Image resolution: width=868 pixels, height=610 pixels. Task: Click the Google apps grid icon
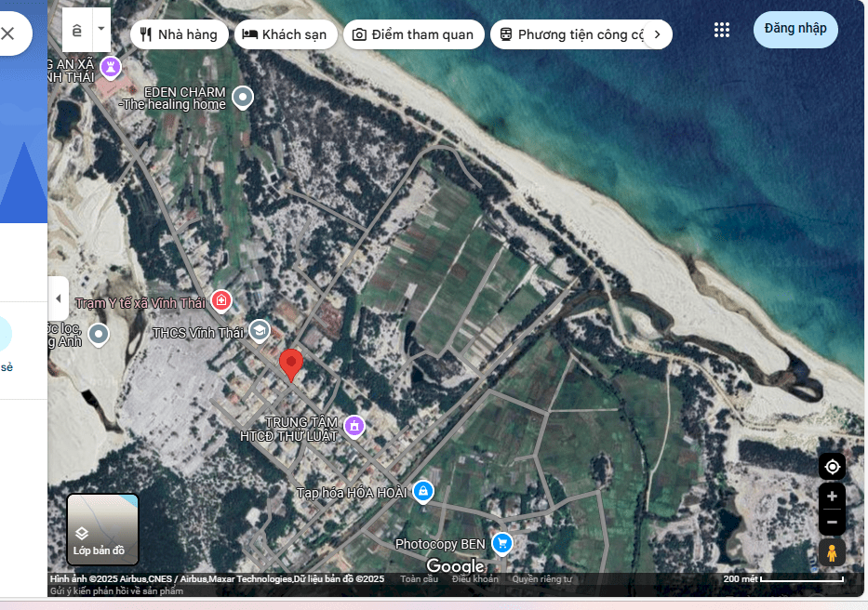click(x=722, y=30)
